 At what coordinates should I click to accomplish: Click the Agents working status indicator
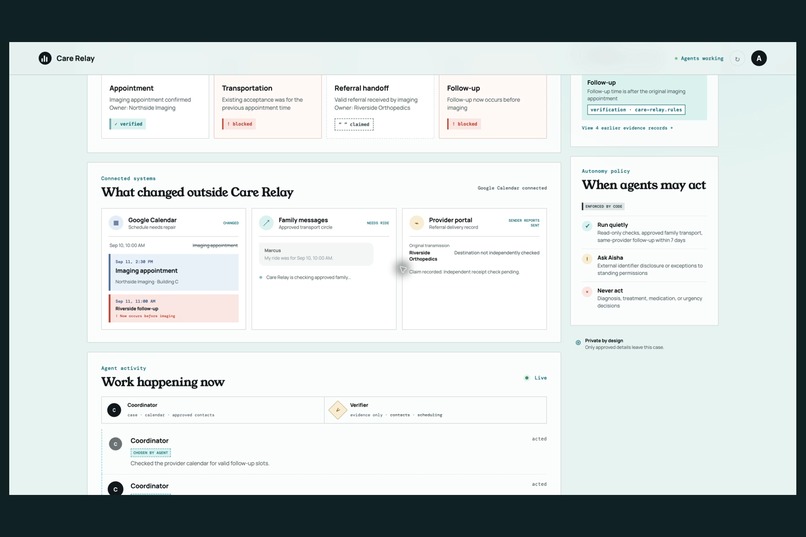pyautogui.click(x=699, y=59)
